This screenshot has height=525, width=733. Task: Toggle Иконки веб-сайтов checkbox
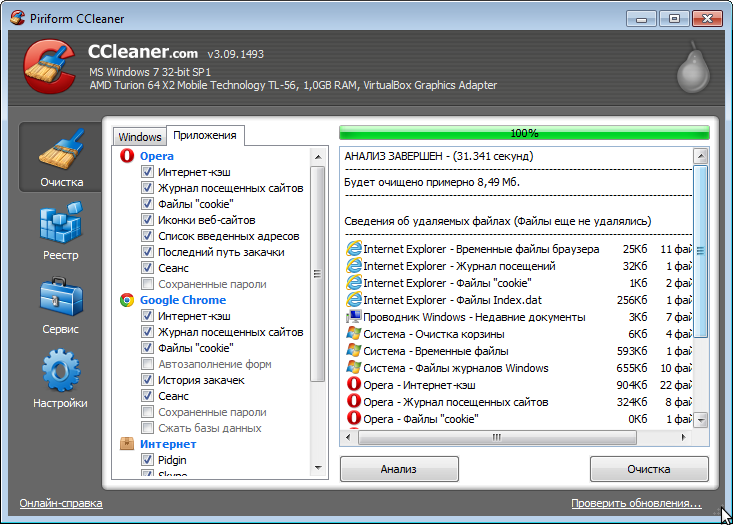click(x=147, y=220)
